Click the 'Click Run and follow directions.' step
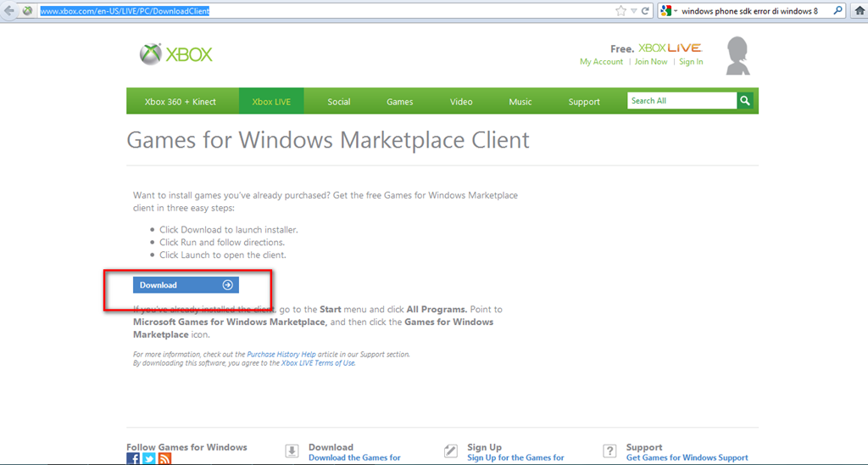 tap(222, 242)
